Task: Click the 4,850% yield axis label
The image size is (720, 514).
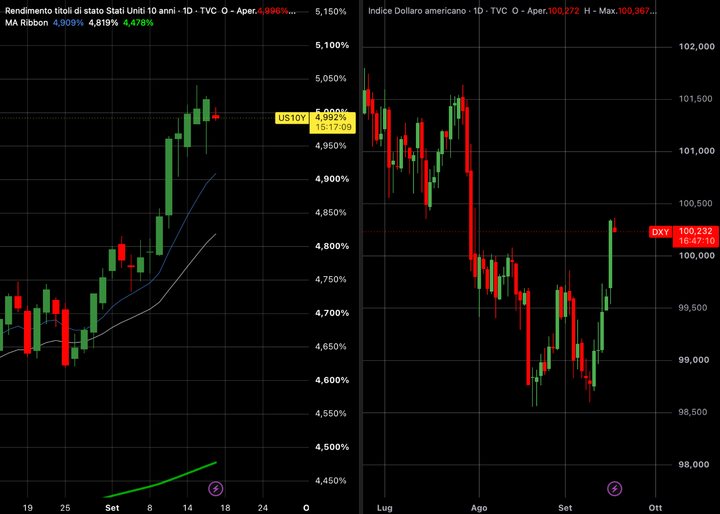Action: pos(331,213)
